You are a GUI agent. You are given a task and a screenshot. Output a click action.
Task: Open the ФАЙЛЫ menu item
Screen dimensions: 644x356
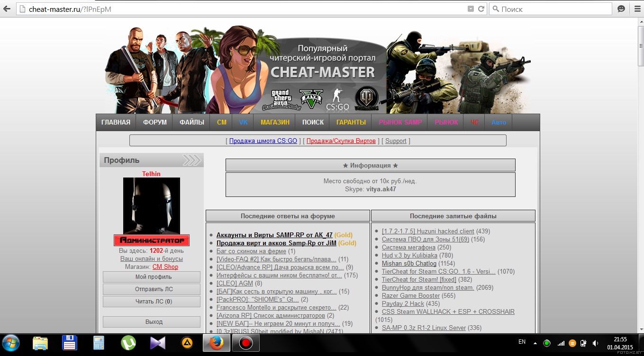(x=192, y=122)
